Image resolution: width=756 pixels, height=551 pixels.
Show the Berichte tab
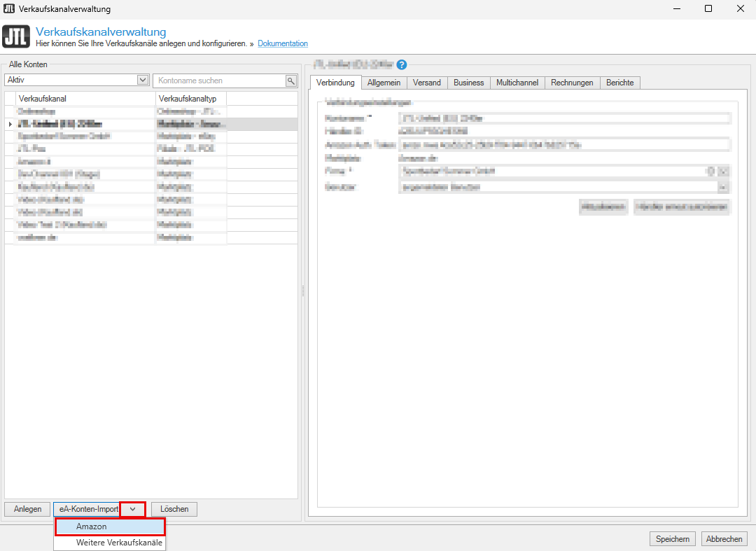pos(620,83)
